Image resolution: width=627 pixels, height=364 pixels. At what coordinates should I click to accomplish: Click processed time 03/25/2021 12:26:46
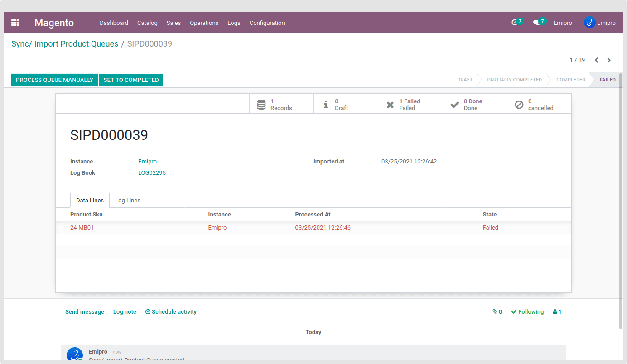(323, 228)
